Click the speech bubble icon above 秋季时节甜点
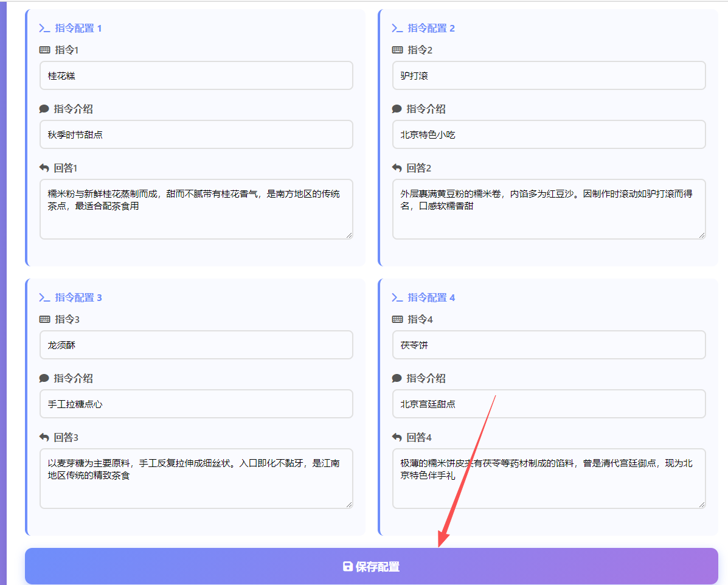Viewport: 728px width, 585px height. (x=44, y=108)
